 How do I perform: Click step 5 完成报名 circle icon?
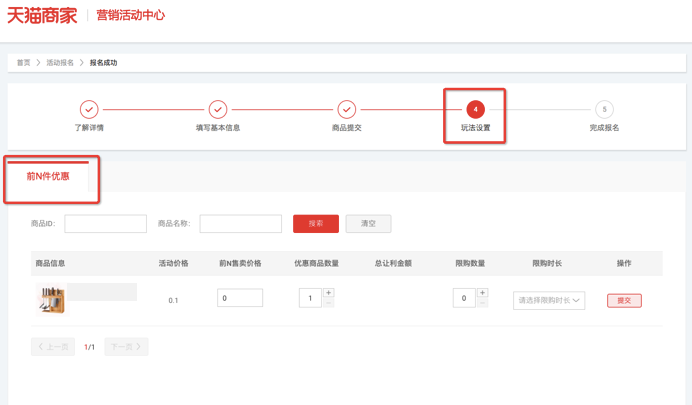click(x=604, y=109)
